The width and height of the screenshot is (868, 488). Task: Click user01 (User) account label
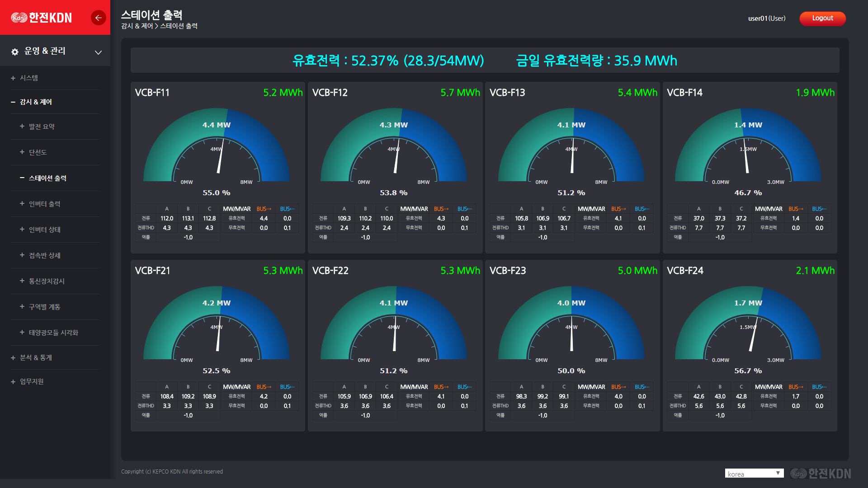[x=767, y=19]
